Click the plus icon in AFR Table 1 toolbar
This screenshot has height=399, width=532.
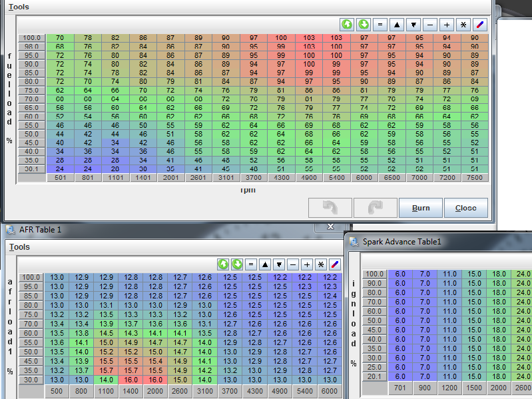click(x=307, y=264)
